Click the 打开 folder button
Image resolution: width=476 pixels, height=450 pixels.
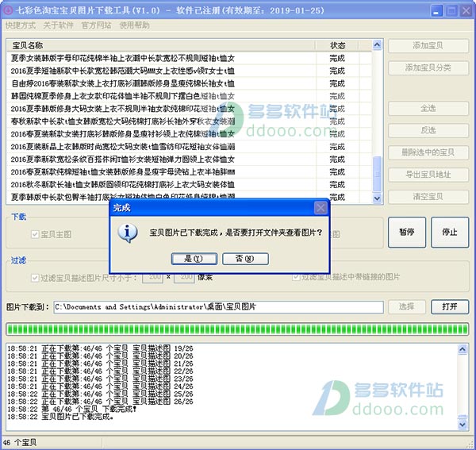tap(450, 307)
